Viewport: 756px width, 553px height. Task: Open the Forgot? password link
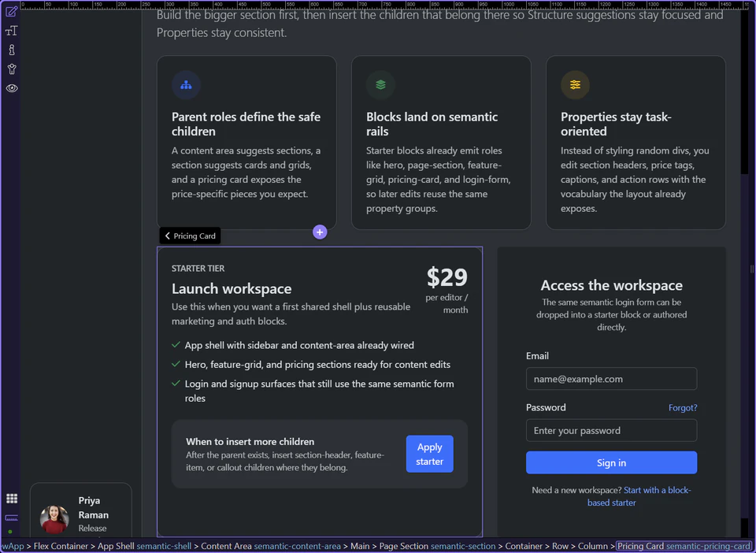tap(682, 407)
